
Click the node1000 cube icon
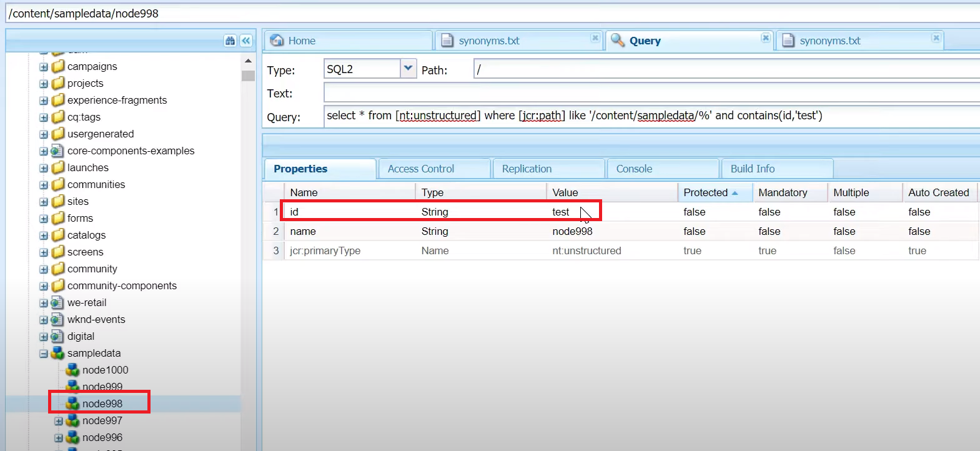tap(73, 370)
